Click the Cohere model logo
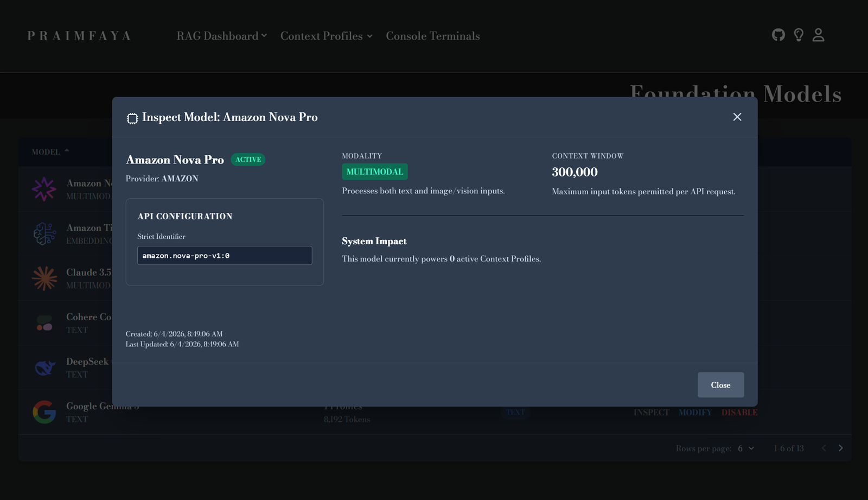Image resolution: width=868 pixels, height=500 pixels. click(44, 323)
